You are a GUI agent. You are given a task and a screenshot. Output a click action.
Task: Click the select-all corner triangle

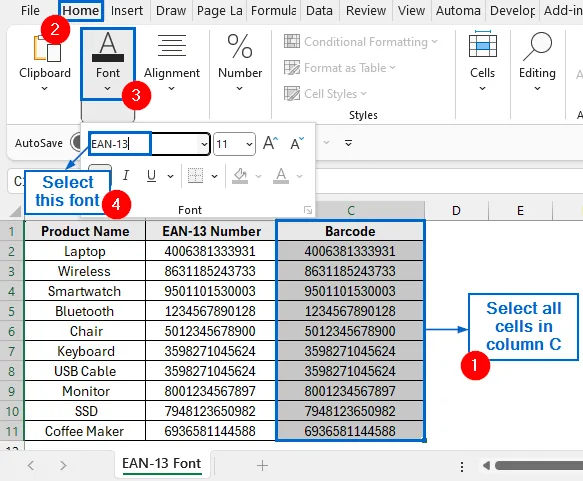click(15, 211)
